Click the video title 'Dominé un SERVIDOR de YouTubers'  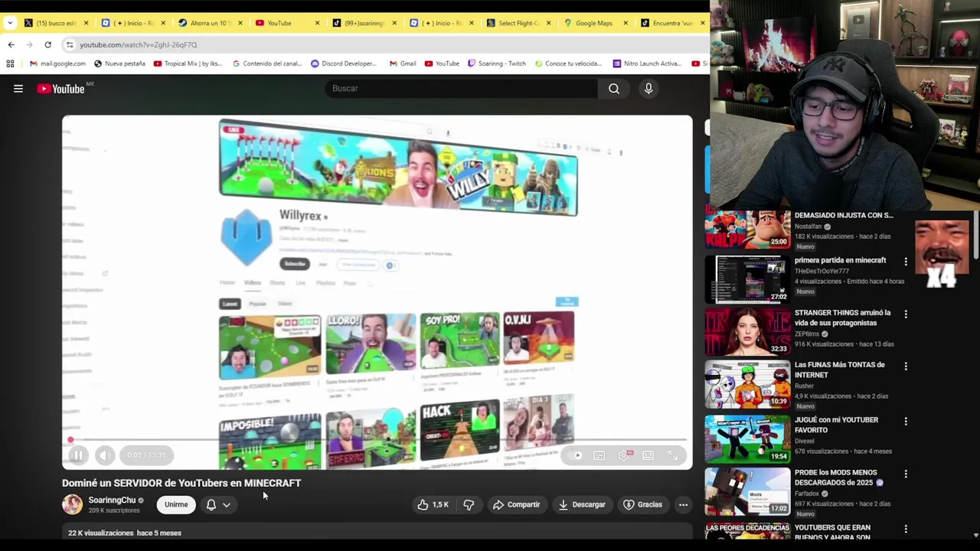click(181, 483)
